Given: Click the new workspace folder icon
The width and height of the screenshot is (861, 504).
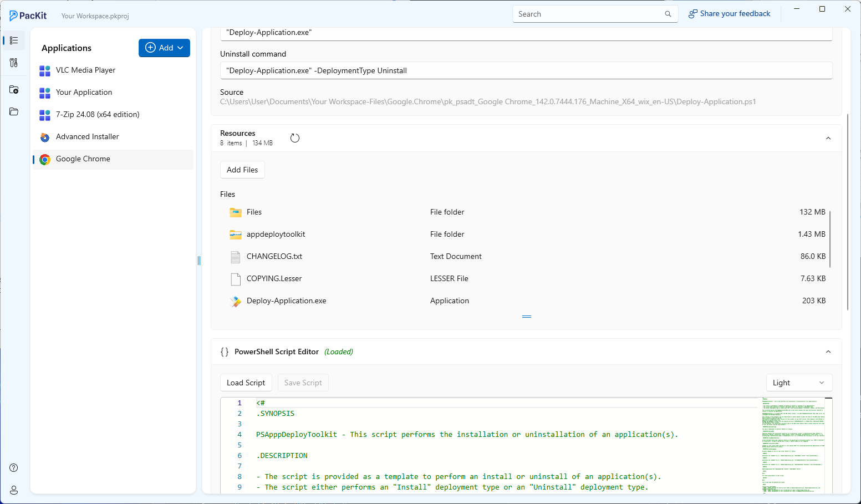Looking at the screenshot, I should click(x=13, y=89).
